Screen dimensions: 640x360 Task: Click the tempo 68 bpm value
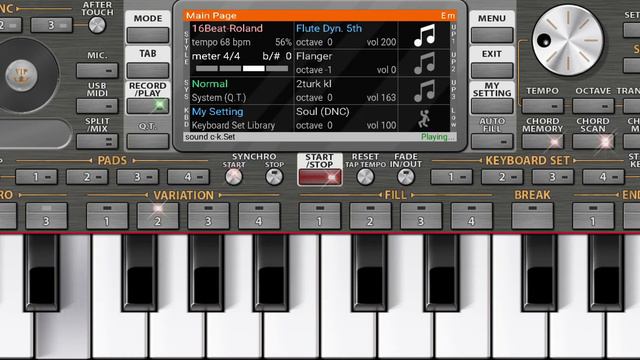tap(221, 42)
